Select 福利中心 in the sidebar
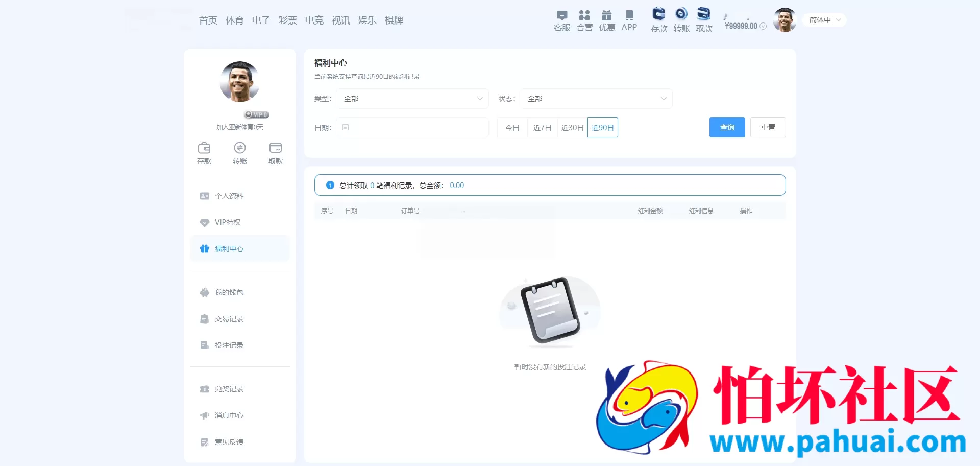The image size is (980, 466). click(x=240, y=249)
